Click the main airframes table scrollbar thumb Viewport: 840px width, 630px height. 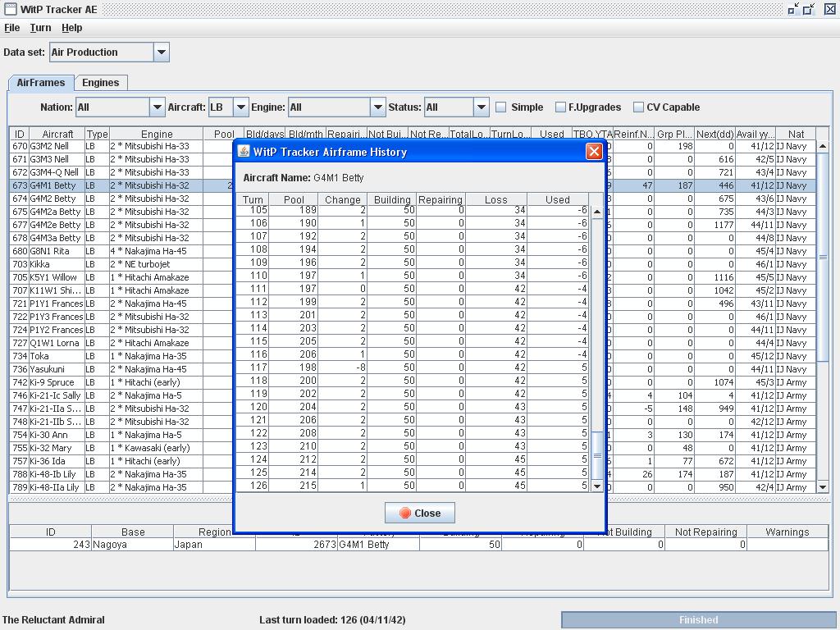[823, 257]
